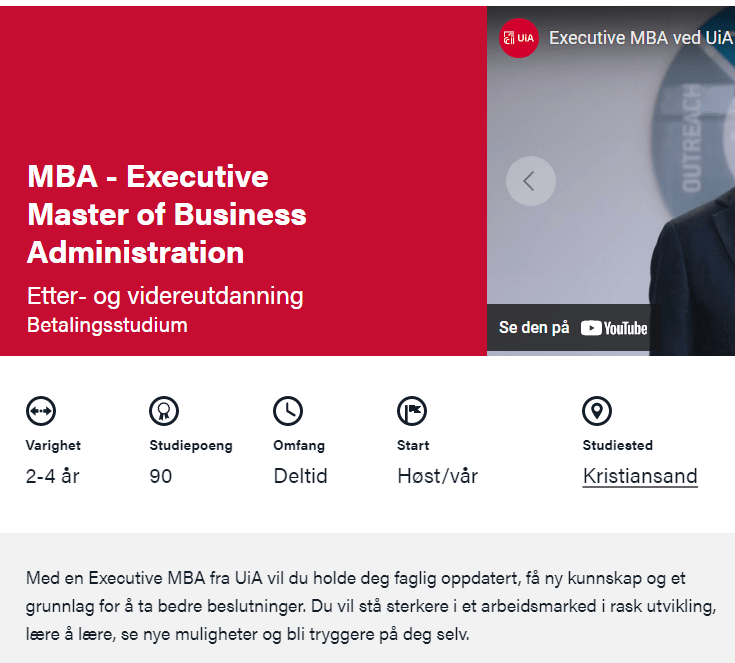This screenshot has width=735, height=663.
Task: Click the 'Etter- og videreutdanning' subtitle
Action: point(165,296)
